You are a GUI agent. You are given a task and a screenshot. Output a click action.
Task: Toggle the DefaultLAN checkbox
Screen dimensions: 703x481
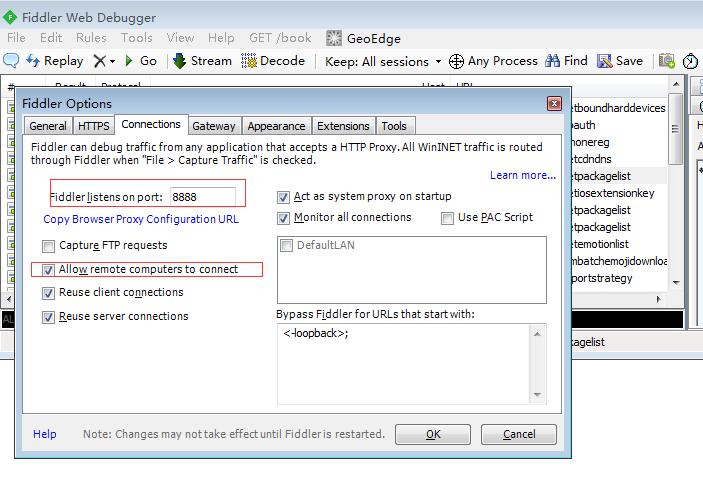pos(286,245)
